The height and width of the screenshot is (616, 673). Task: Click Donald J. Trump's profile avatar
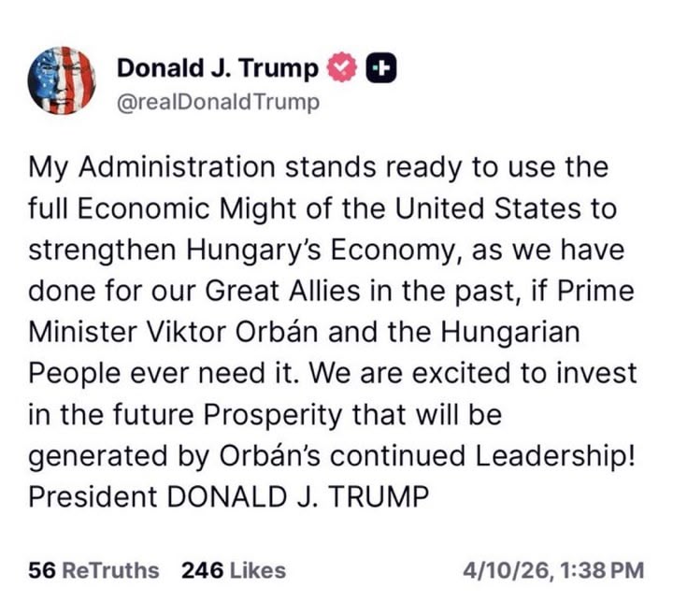[63, 80]
